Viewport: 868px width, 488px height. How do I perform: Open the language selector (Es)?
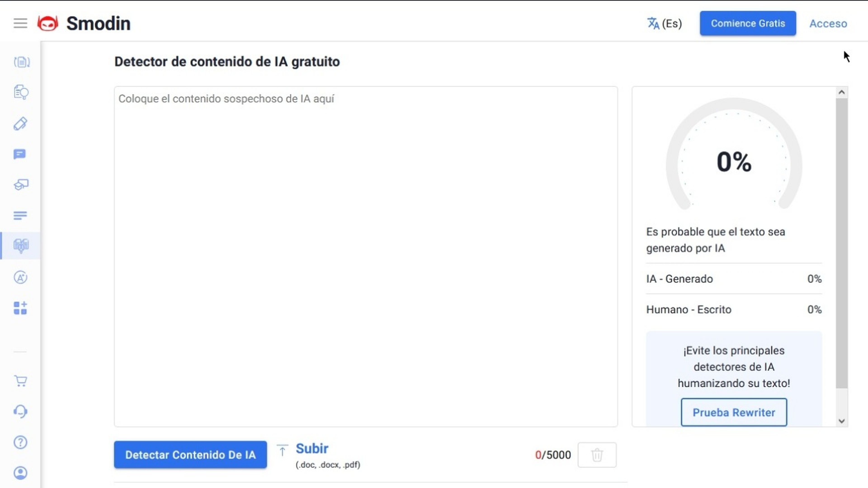[x=665, y=23]
